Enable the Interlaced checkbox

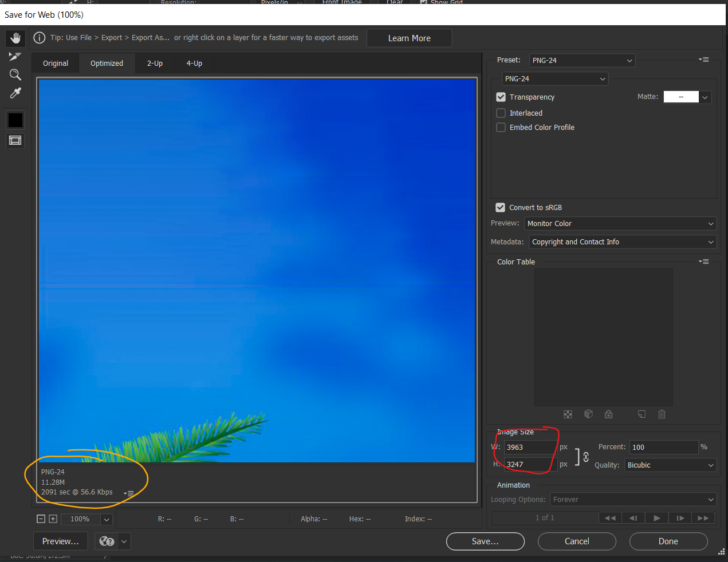coord(501,113)
